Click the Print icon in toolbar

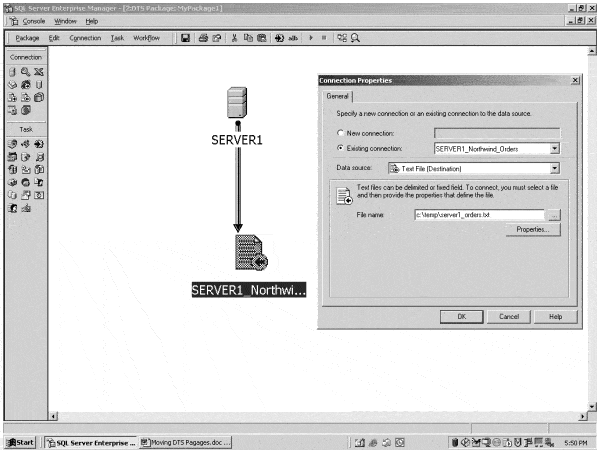[203, 38]
